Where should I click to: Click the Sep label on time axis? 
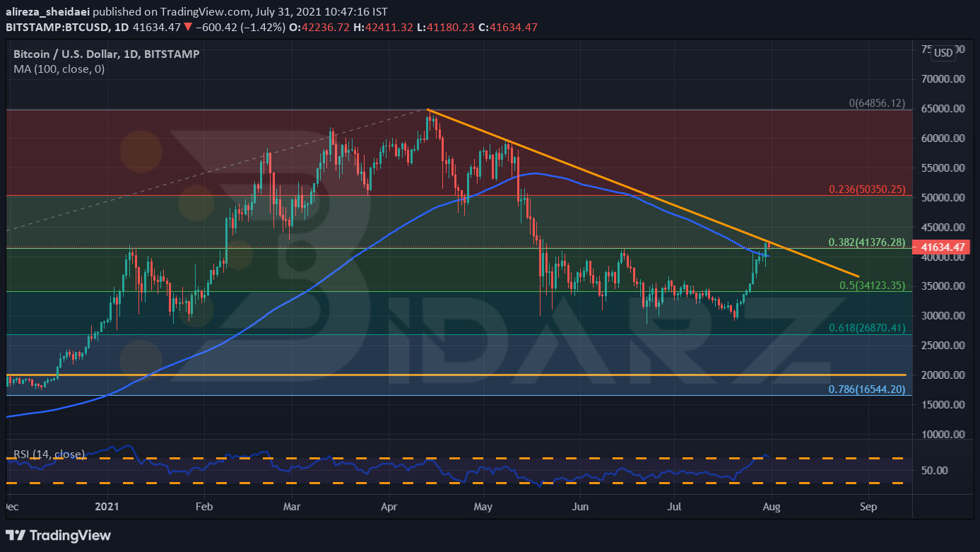(868, 507)
